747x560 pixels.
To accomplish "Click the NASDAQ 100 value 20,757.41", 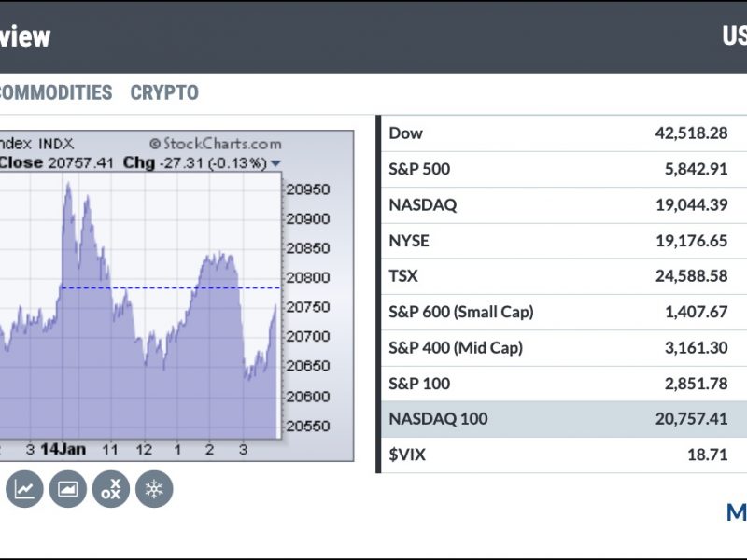I will (x=691, y=419).
